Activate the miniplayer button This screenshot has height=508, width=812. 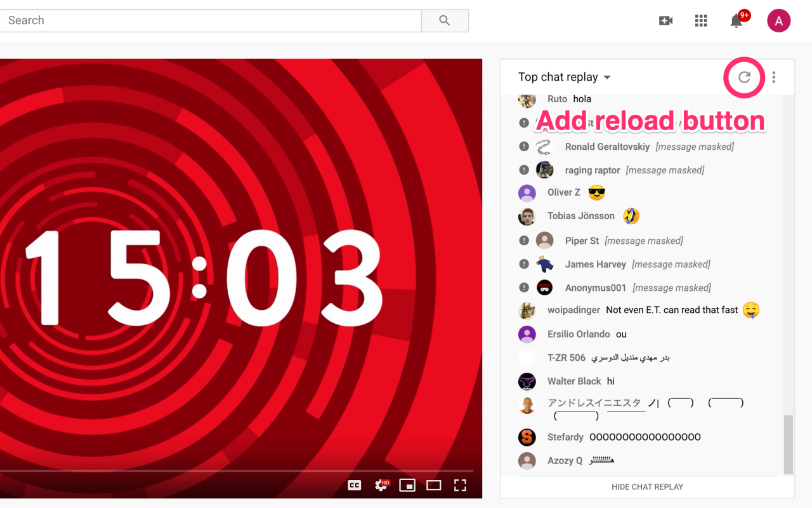click(407, 485)
